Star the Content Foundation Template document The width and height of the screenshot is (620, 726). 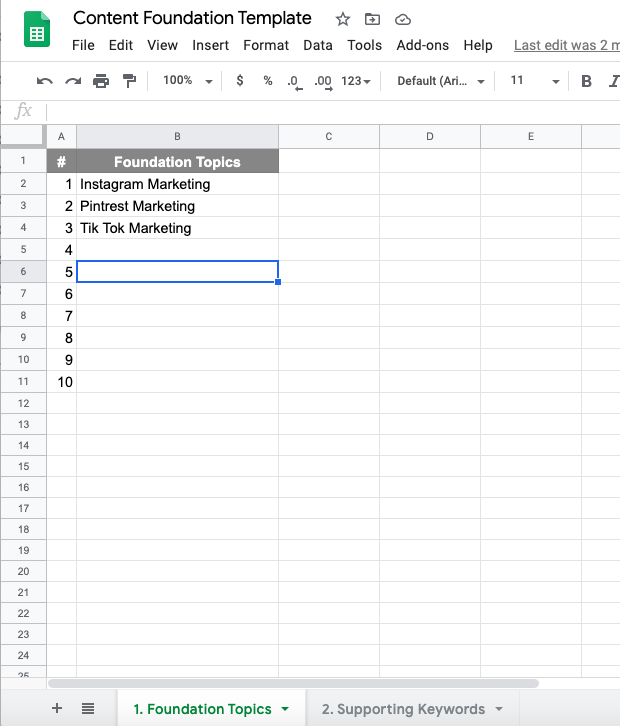click(x=343, y=19)
